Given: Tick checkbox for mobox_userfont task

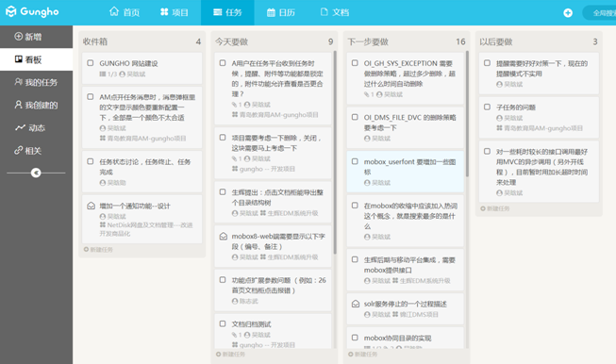Looking at the screenshot, I should click(355, 161).
